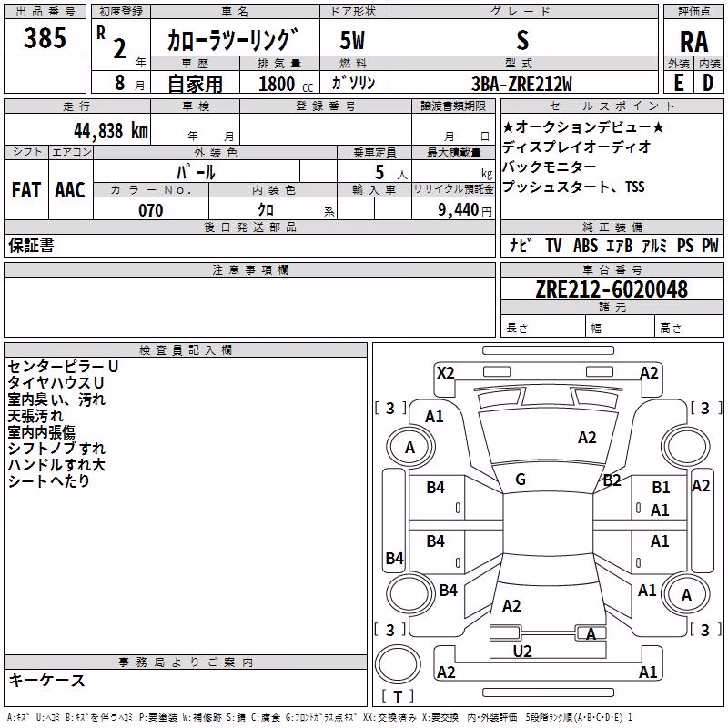The height and width of the screenshot is (728, 728).
Task: Select inspector note シートへたり
Action: tap(49, 480)
